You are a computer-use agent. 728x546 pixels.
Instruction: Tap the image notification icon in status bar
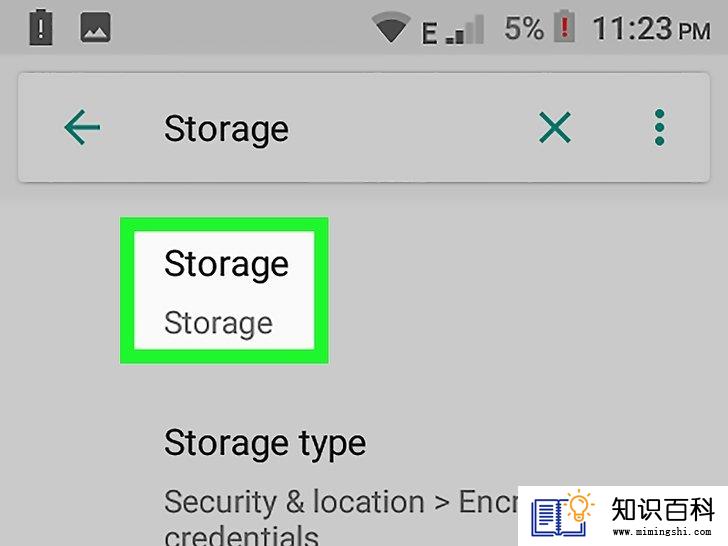[x=95, y=28]
